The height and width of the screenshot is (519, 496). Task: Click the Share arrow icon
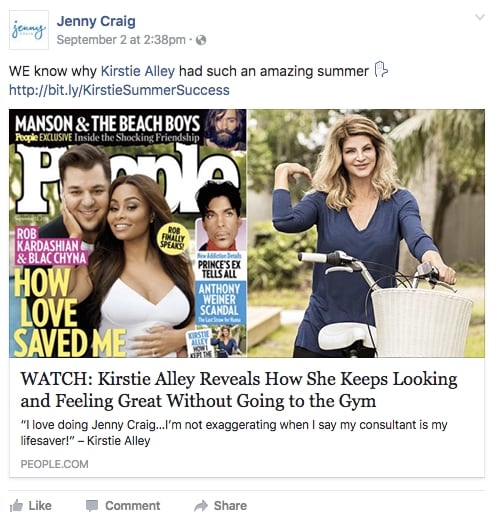click(201, 506)
